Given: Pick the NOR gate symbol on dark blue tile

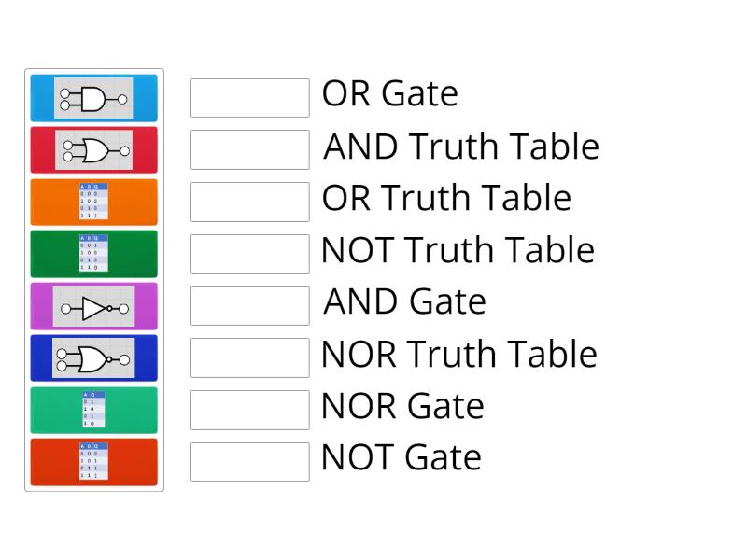Looking at the screenshot, I should pos(93,358).
